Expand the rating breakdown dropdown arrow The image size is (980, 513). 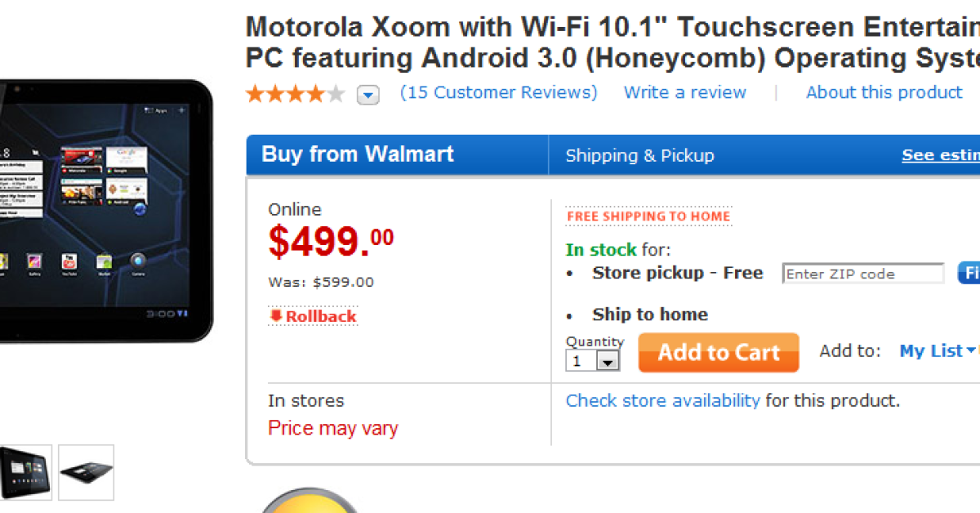(368, 96)
